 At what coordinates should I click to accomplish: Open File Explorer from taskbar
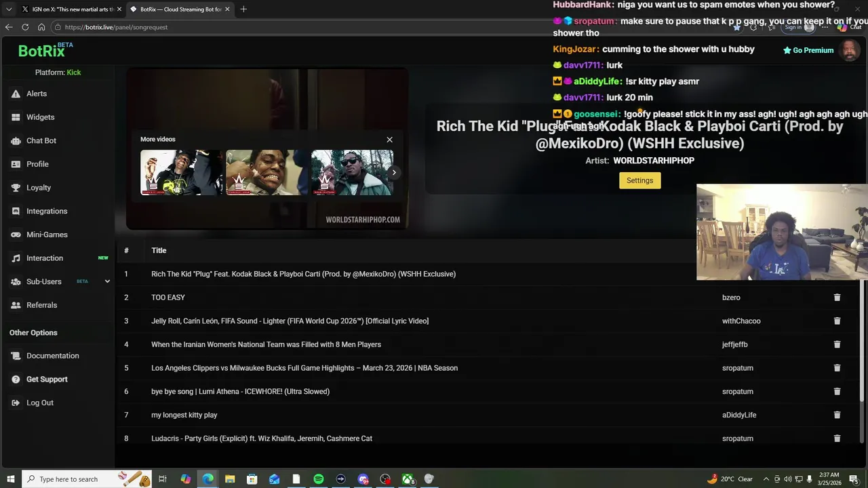click(230, 479)
